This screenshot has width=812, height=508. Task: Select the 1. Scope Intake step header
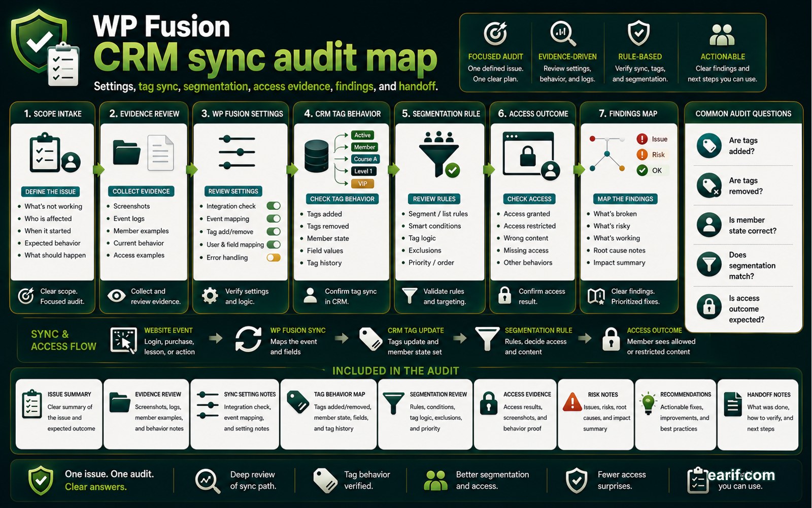coord(52,114)
